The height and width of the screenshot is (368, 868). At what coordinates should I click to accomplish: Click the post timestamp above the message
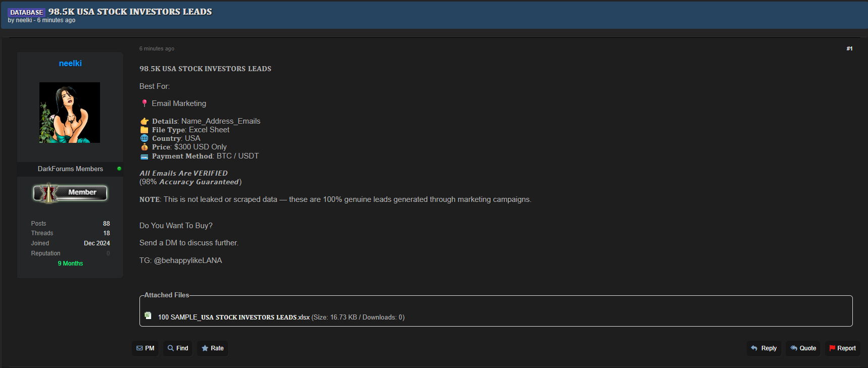157,48
